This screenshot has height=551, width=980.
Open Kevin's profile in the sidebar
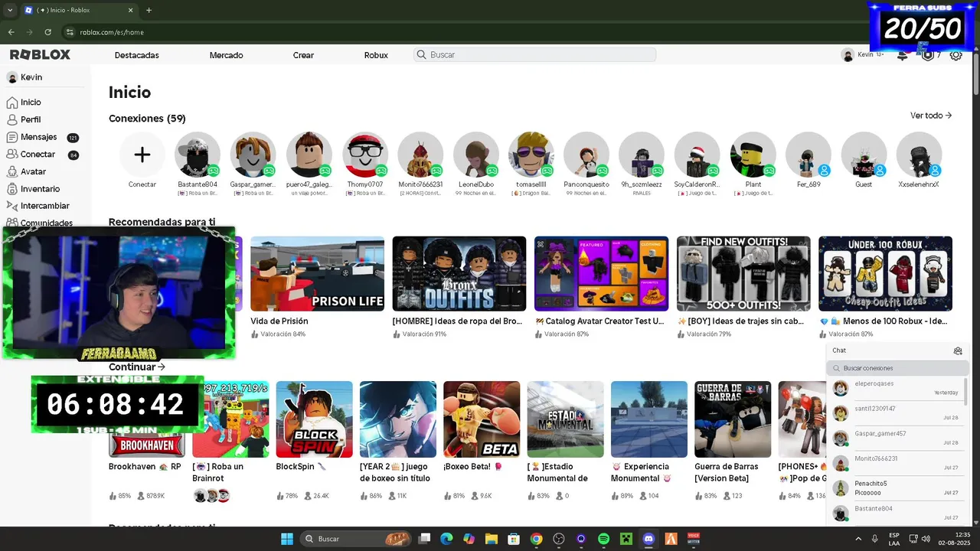click(x=24, y=77)
